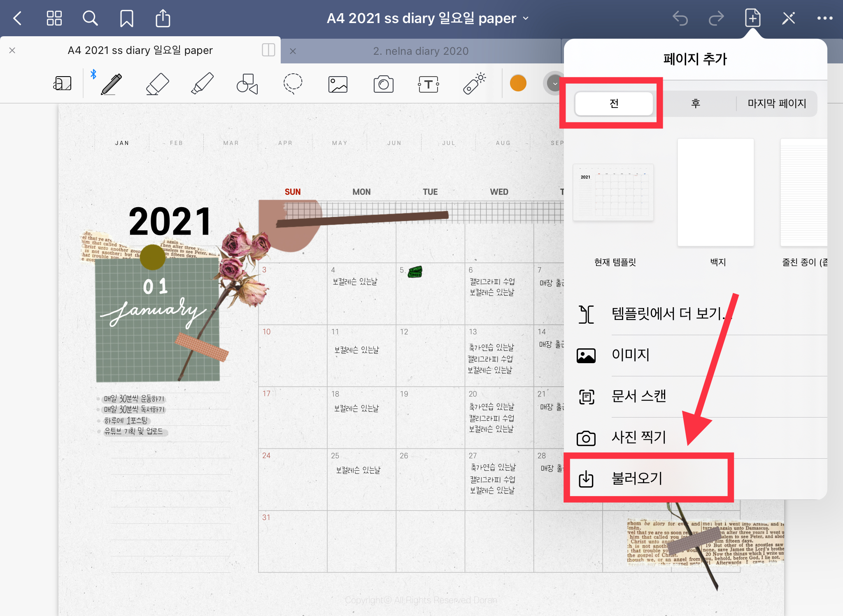
Task: Select the Text box tool
Action: pos(428,84)
